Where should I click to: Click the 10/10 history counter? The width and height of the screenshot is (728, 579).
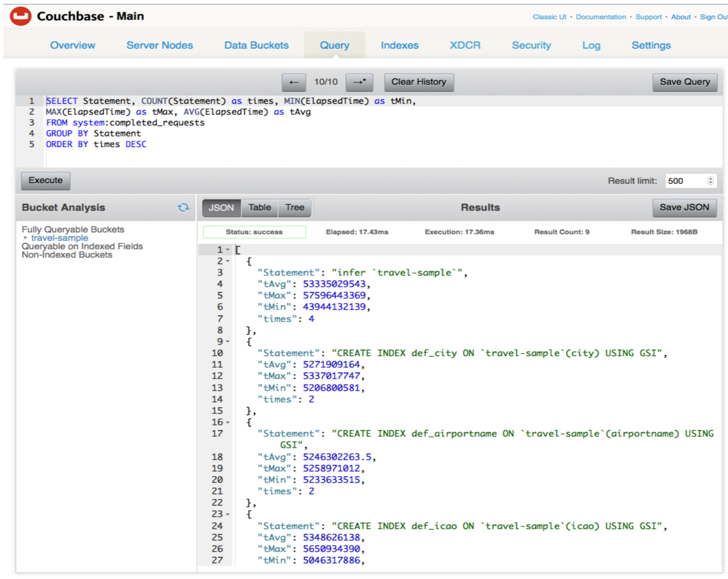[326, 82]
